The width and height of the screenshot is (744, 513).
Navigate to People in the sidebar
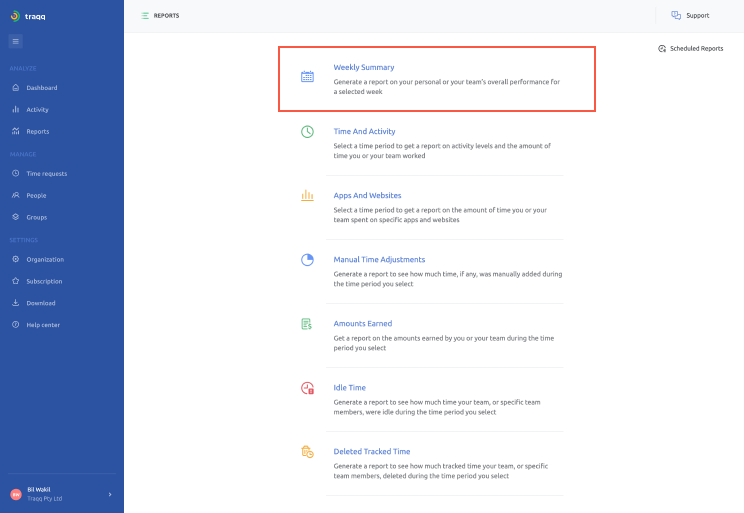(36, 196)
